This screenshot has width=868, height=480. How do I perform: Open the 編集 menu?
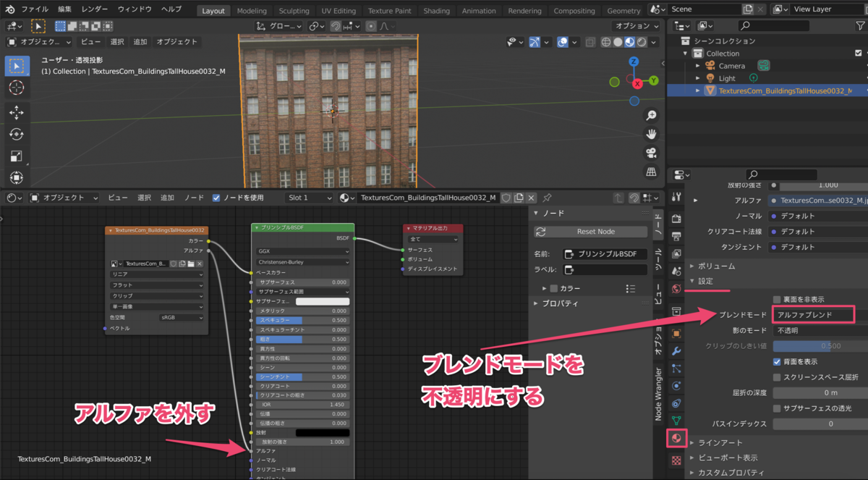(65, 9)
